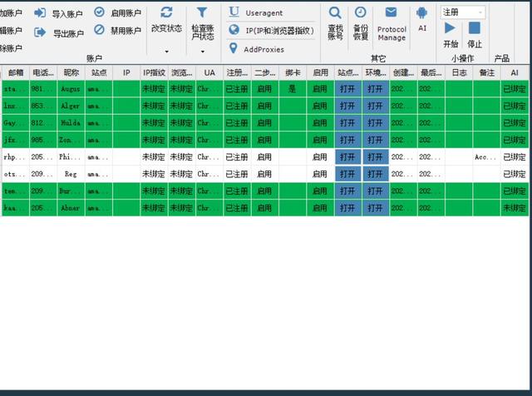
Task: Click the 已绑定 AI cell in Reg row
Action: coord(515,174)
